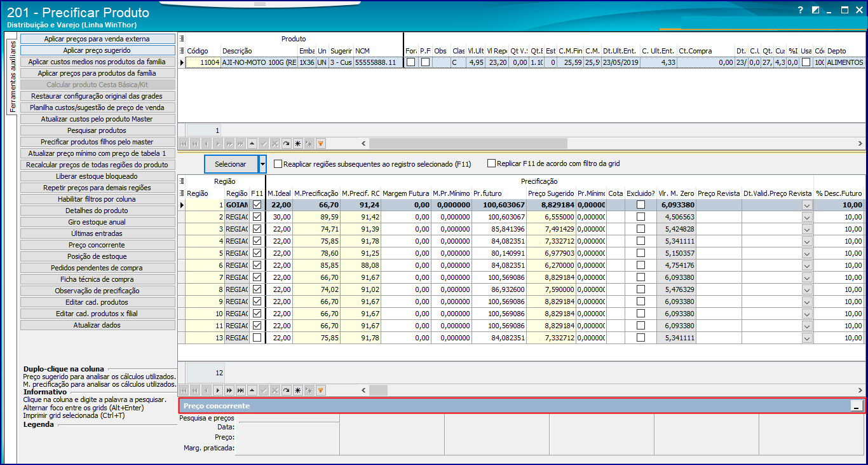Click next page double-arrow in region grid toolbar
The width and height of the screenshot is (868, 465).
(229, 390)
